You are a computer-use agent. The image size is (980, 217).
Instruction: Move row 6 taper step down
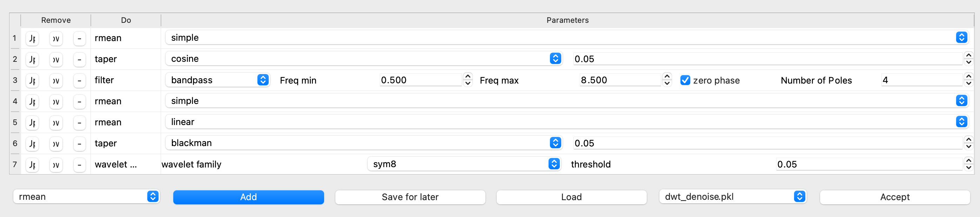tap(56, 144)
